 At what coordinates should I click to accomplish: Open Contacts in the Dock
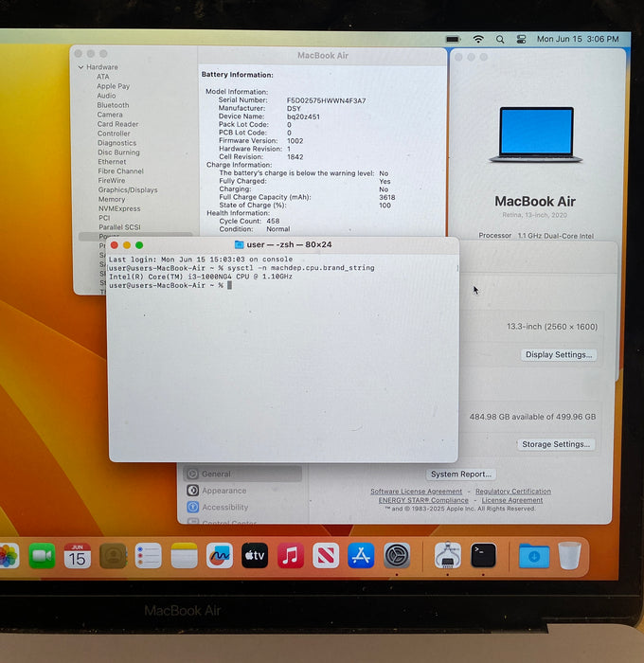point(113,555)
